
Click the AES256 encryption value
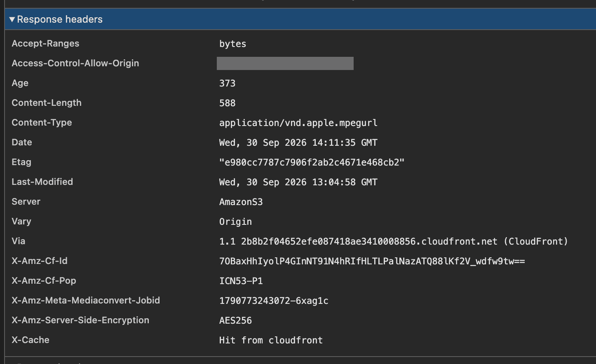click(x=235, y=320)
